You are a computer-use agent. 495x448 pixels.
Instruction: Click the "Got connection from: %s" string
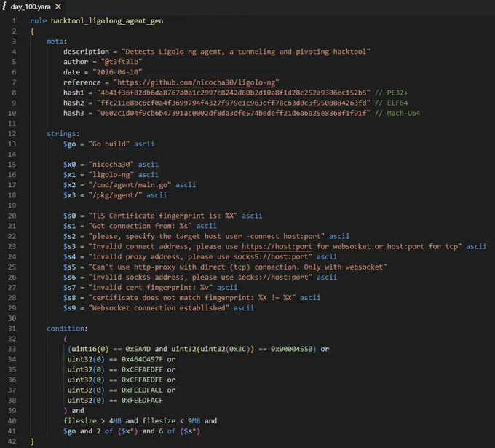click(x=140, y=226)
